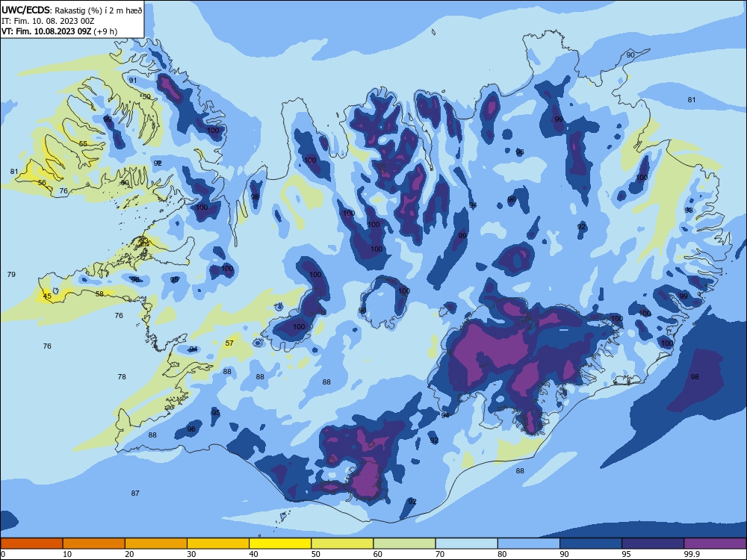Click the '78' humidity value over the sea
This screenshot has width=747, height=560.
[x=122, y=376]
